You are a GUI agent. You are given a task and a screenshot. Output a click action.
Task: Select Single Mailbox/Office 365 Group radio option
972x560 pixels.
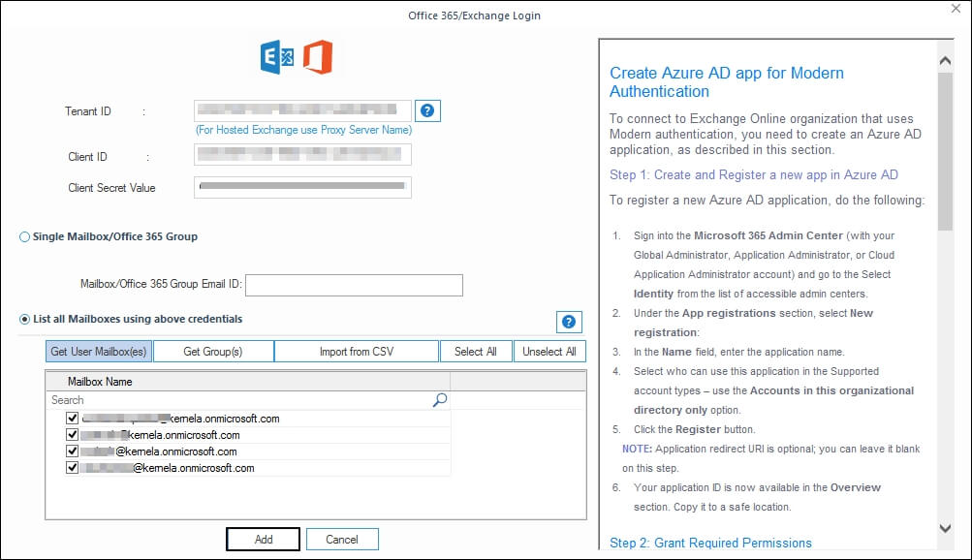tap(25, 236)
